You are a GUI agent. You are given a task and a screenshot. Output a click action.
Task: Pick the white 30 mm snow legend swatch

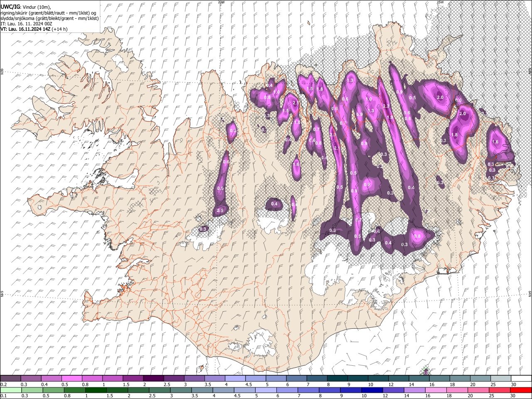click(521, 378)
